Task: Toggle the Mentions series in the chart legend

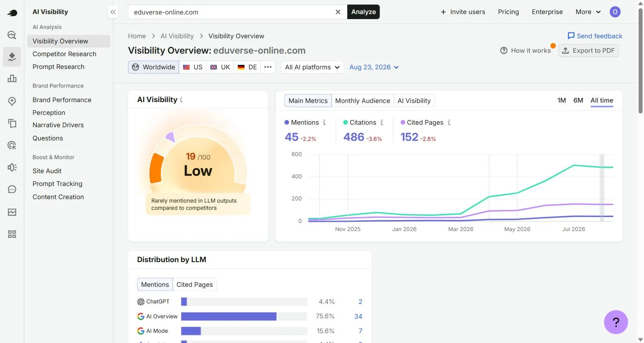Action: click(x=302, y=123)
